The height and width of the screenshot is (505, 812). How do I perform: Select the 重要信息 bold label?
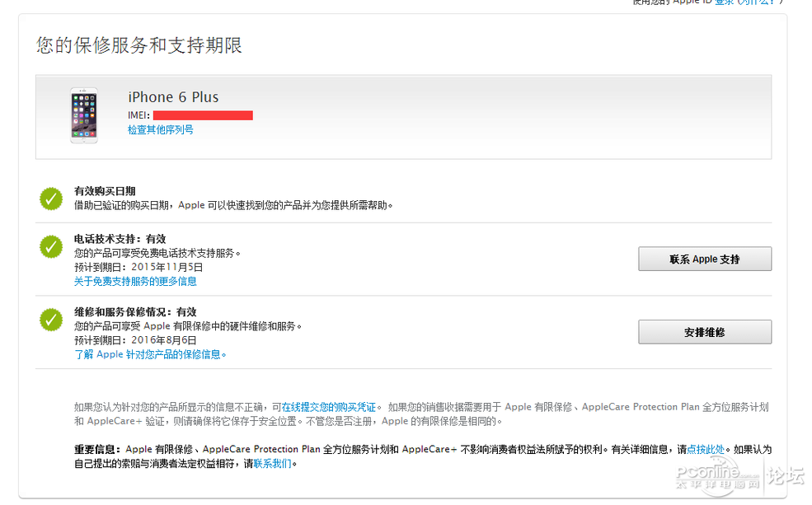click(97, 449)
